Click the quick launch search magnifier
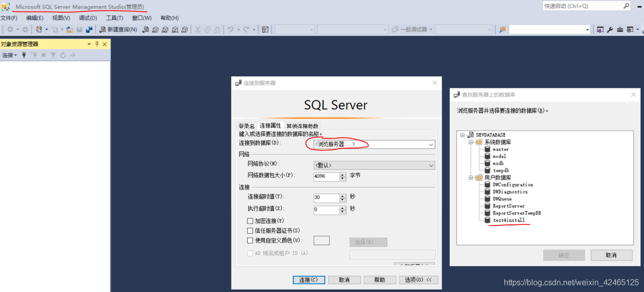Image resolution: width=644 pixels, height=292 pixels. 626,6
